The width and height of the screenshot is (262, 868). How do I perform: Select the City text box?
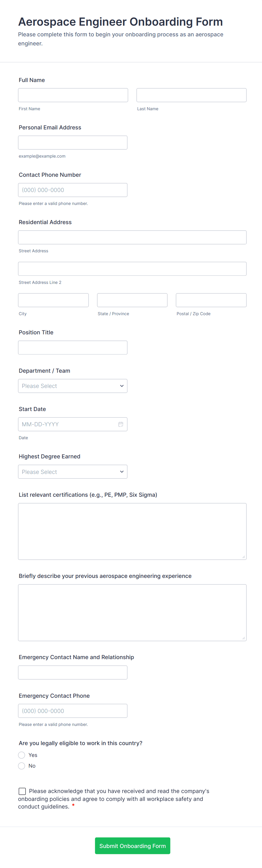pyautogui.click(x=54, y=300)
